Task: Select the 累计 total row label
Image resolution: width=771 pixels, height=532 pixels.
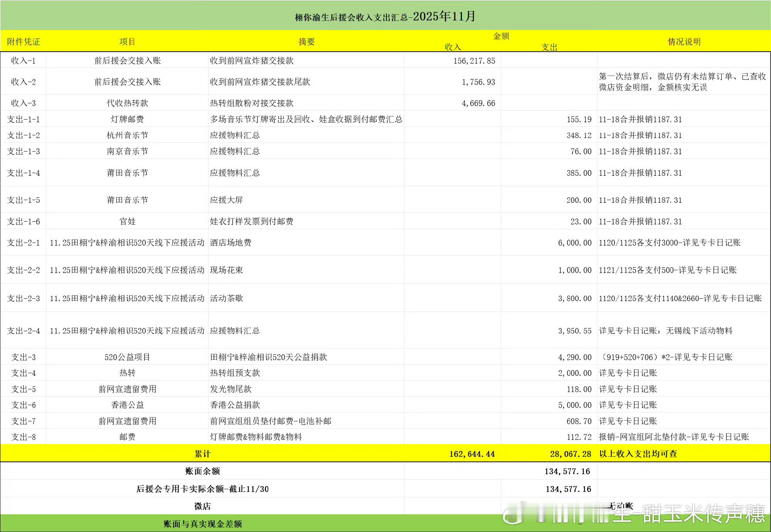Action: (202, 454)
